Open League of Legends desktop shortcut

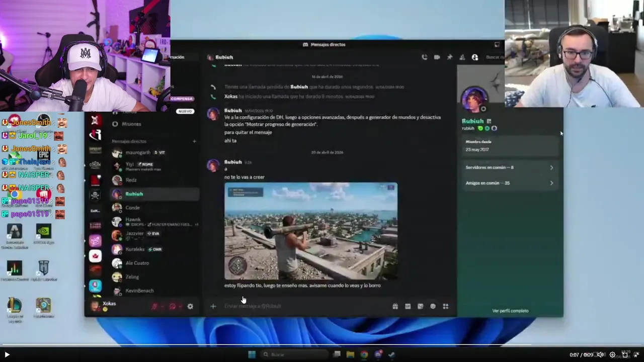click(x=14, y=309)
